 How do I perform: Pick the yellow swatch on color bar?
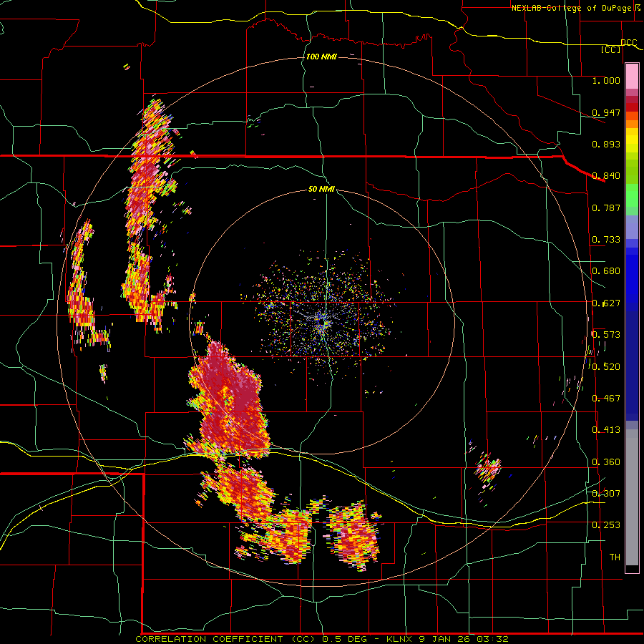(632, 140)
